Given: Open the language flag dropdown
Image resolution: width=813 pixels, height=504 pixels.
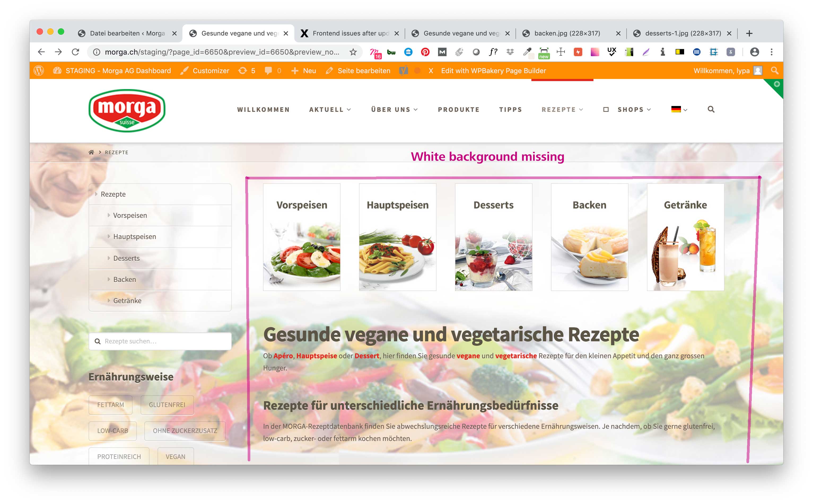Looking at the screenshot, I should pos(679,109).
